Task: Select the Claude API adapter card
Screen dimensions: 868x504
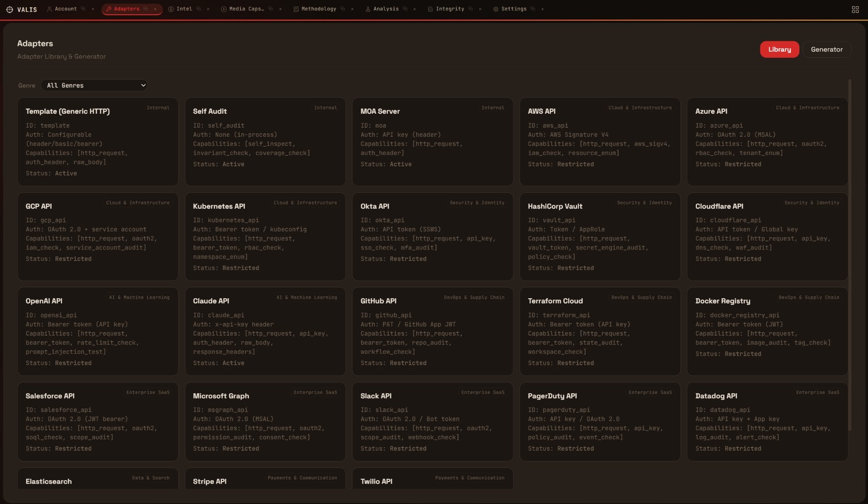Action: 265,331
